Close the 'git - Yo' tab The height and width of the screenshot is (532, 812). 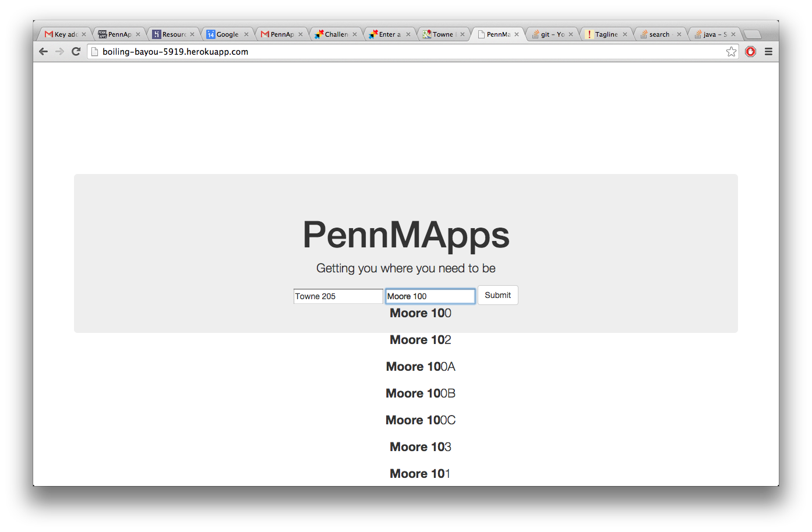[x=571, y=34]
